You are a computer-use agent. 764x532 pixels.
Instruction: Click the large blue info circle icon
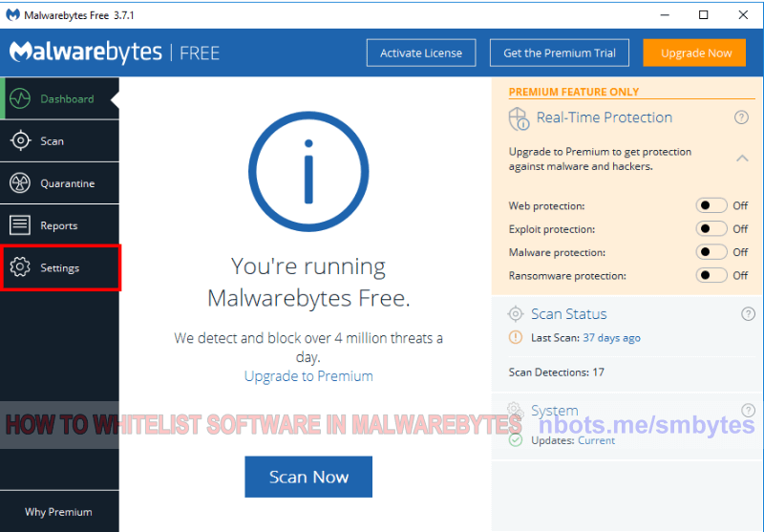pyautogui.click(x=308, y=172)
